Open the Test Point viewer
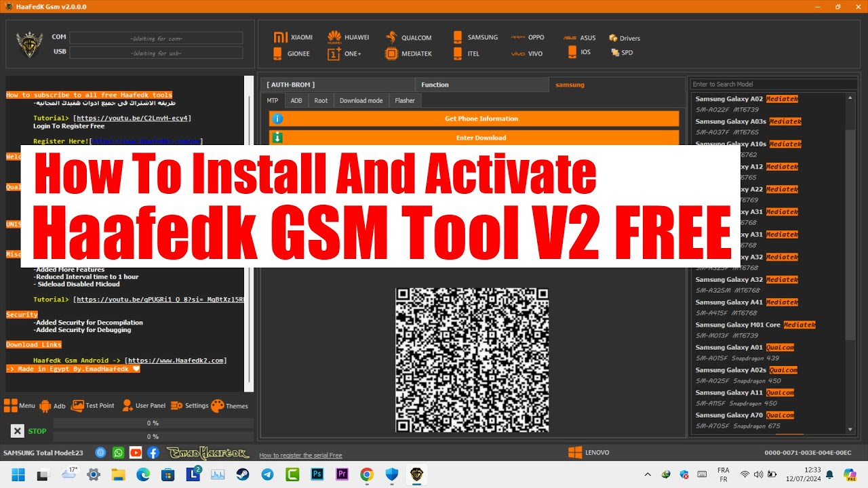The height and width of the screenshot is (488, 868). point(93,405)
